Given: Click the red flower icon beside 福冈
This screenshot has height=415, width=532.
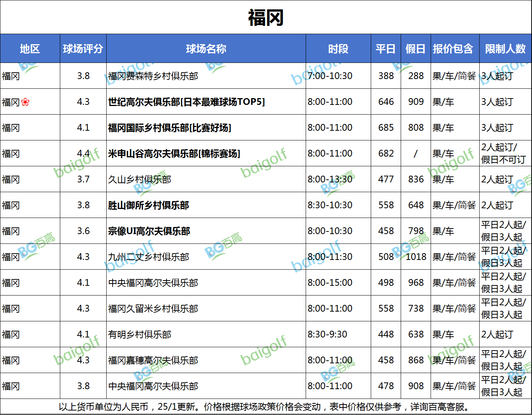Looking at the screenshot, I should [x=25, y=102].
